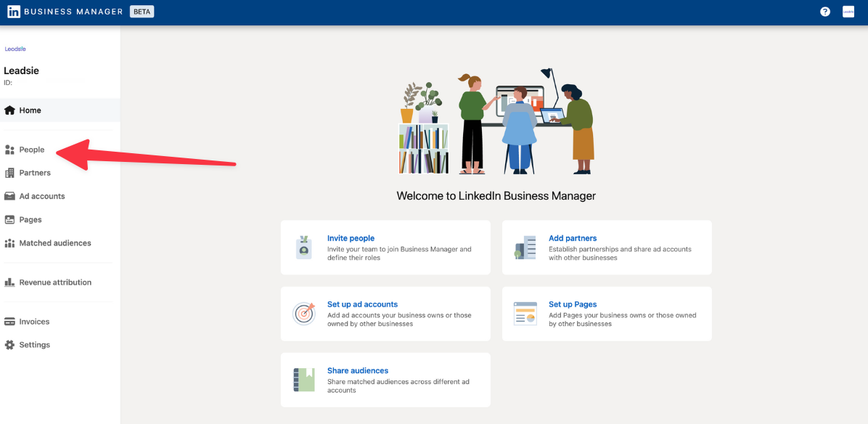Open Settings with the gear icon
The width and height of the screenshot is (868, 424).
(x=9, y=344)
